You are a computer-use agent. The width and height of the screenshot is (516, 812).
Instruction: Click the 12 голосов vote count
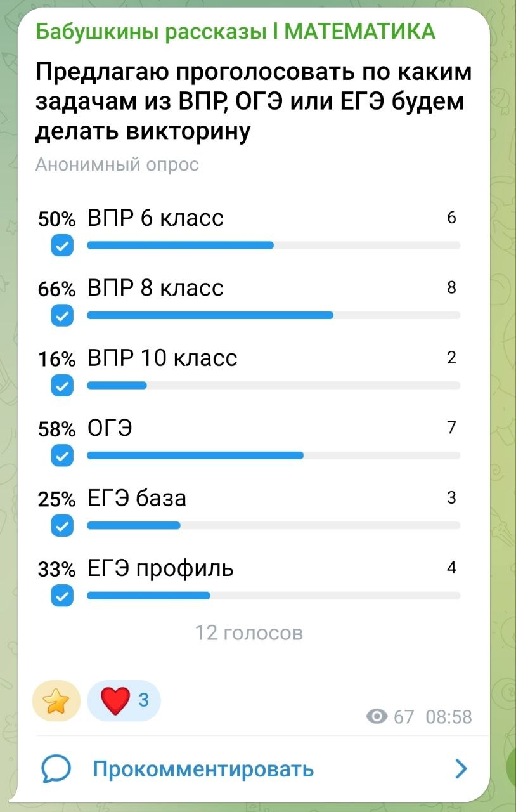pyautogui.click(x=248, y=632)
